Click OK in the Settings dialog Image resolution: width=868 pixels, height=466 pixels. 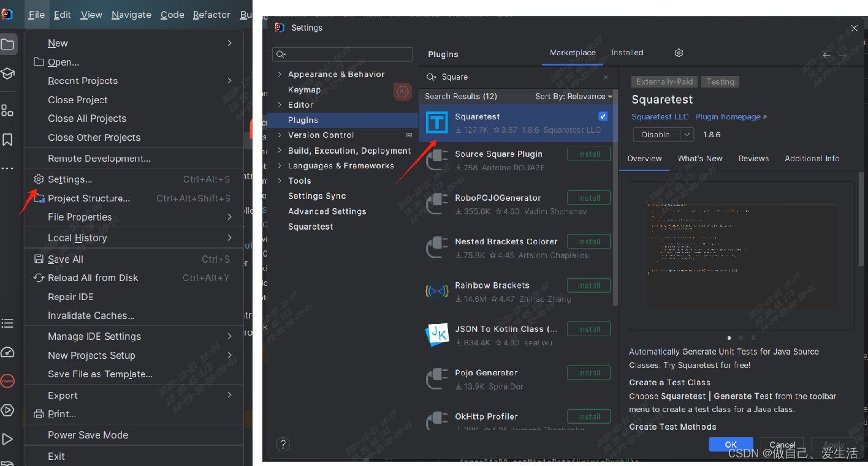(731, 445)
